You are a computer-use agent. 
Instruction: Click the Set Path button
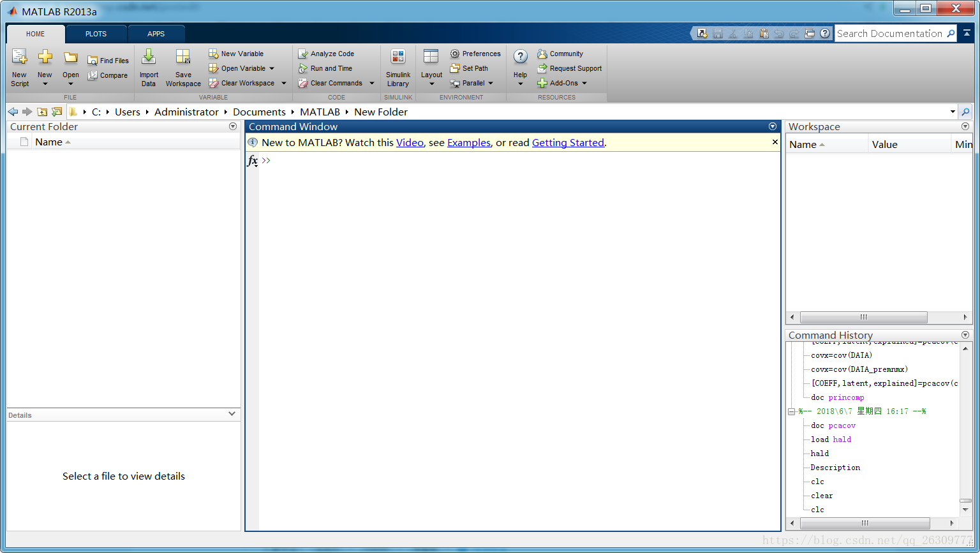469,68
